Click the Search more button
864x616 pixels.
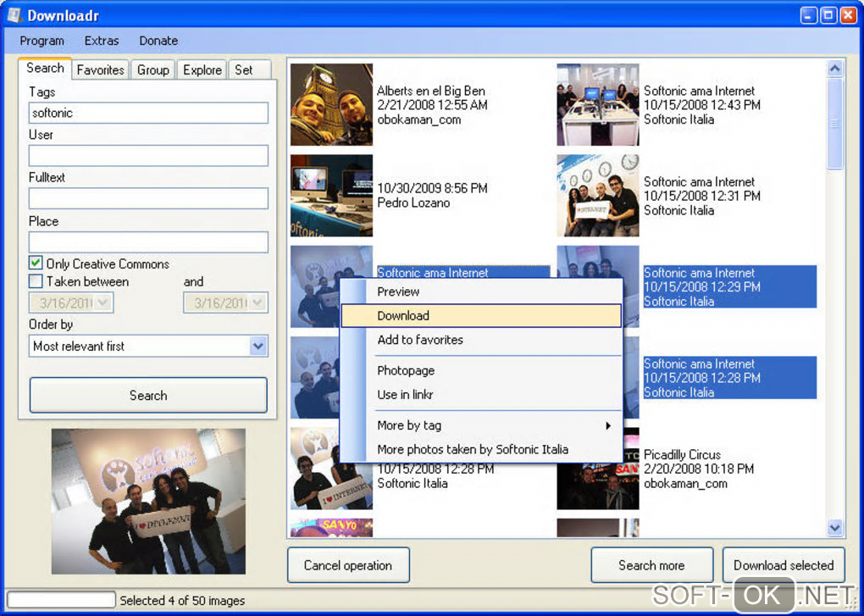point(652,565)
